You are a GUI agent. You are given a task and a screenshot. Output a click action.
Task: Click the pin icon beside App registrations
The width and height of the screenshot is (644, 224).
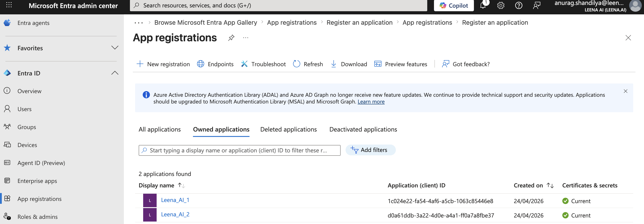point(231,38)
